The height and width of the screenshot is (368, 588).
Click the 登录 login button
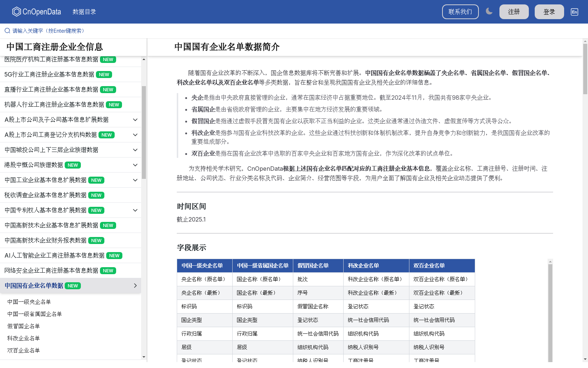click(549, 11)
